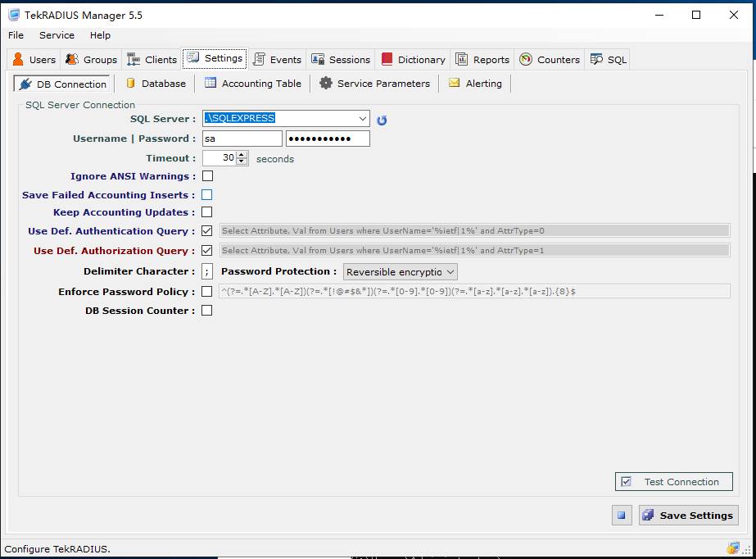756x559 pixels.
Task: Click the Username field containing sa
Action: (242, 139)
